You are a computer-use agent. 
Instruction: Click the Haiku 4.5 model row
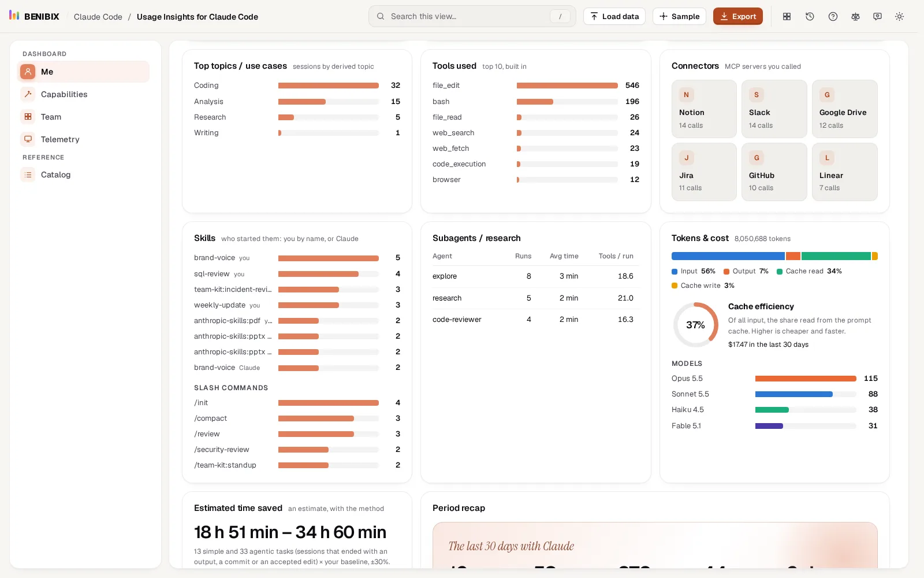774,410
